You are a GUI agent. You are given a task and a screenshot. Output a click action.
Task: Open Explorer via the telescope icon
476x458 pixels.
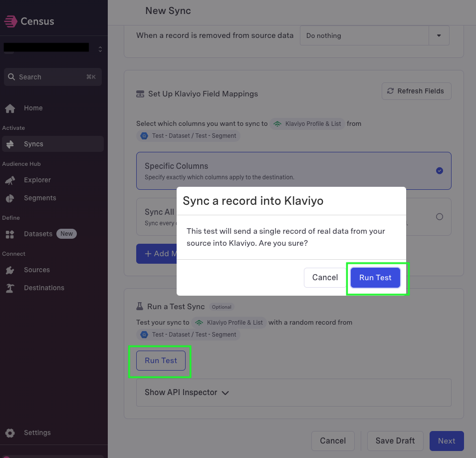(x=10, y=180)
